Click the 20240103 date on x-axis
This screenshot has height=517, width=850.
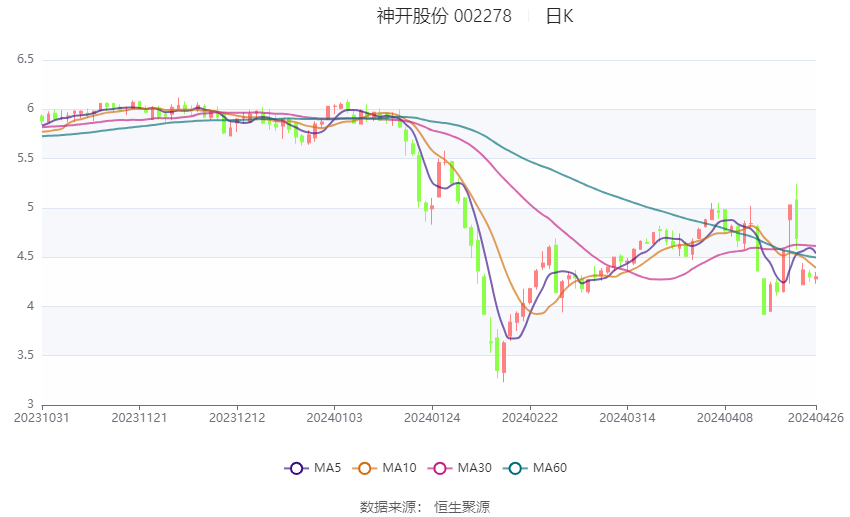[335, 417]
